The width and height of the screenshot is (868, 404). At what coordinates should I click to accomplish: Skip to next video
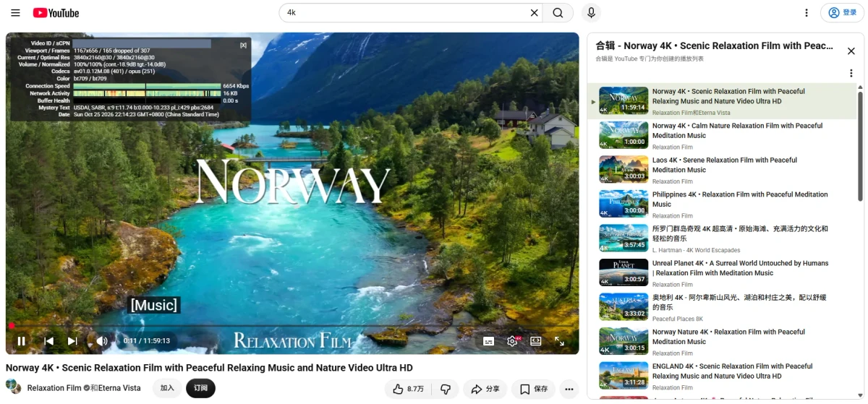point(72,341)
